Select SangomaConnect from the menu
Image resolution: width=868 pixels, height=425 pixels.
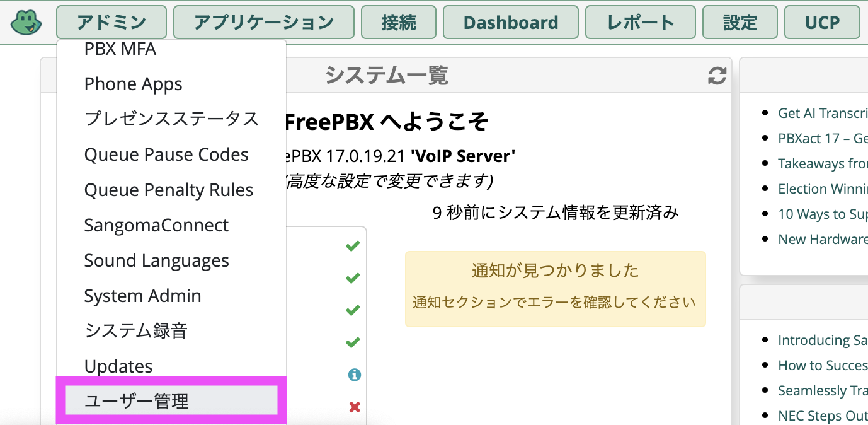(171, 225)
